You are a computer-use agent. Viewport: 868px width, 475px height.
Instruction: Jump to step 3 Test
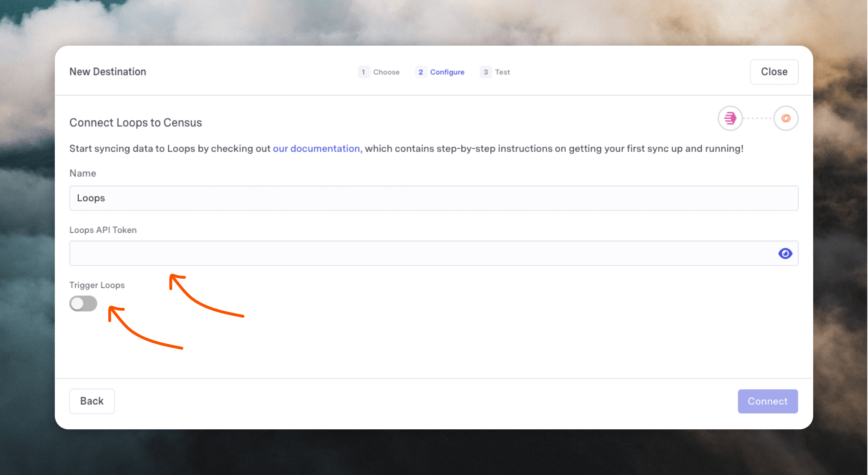coord(495,72)
